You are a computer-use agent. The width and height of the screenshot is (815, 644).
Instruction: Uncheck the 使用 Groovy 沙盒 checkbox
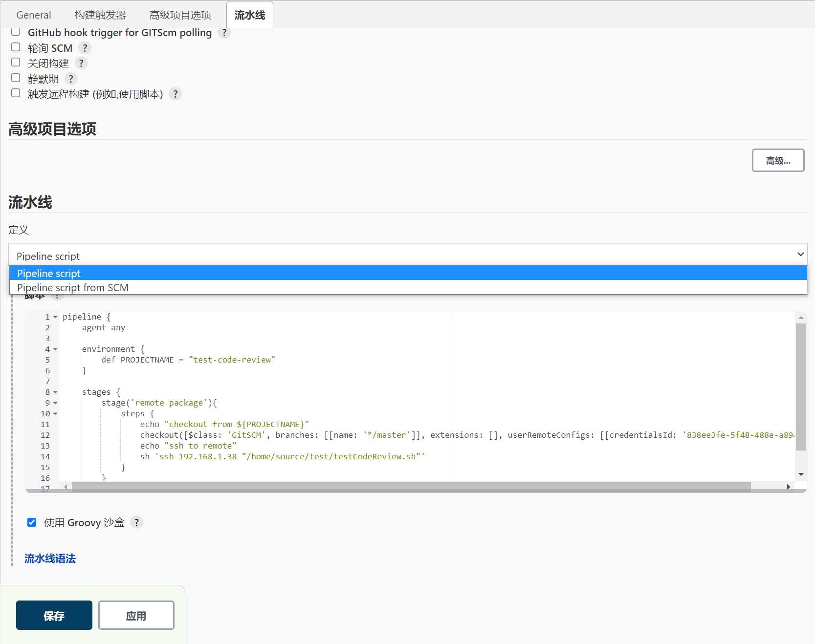coord(32,522)
